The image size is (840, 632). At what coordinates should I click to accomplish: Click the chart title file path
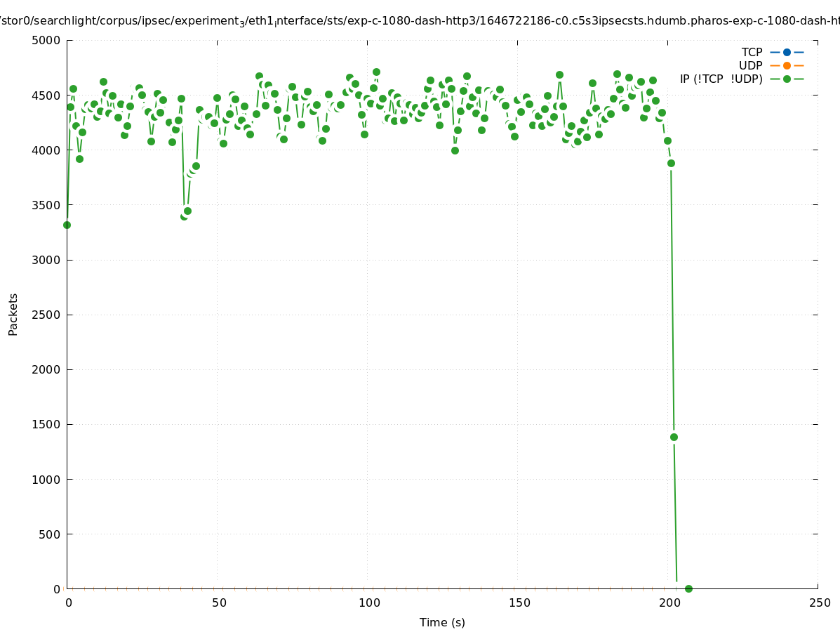420,21
